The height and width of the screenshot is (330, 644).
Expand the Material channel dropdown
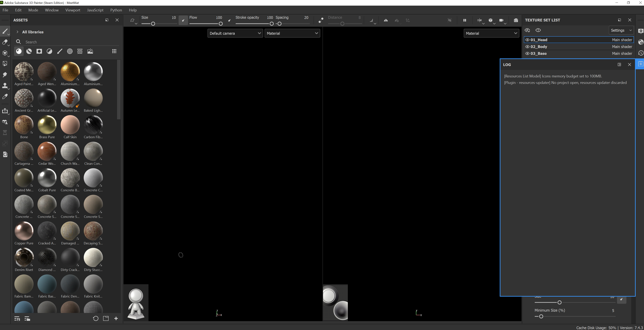[x=293, y=33]
